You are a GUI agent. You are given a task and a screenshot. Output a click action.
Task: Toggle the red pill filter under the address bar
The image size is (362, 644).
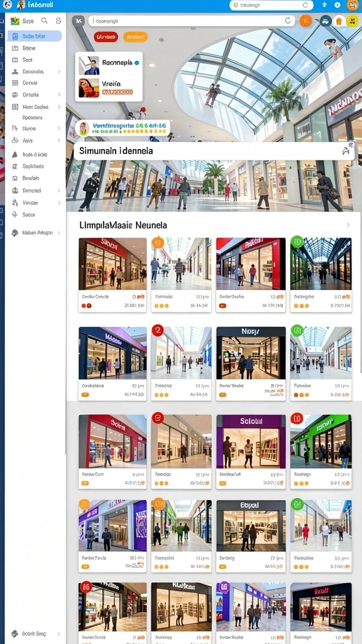106,37
